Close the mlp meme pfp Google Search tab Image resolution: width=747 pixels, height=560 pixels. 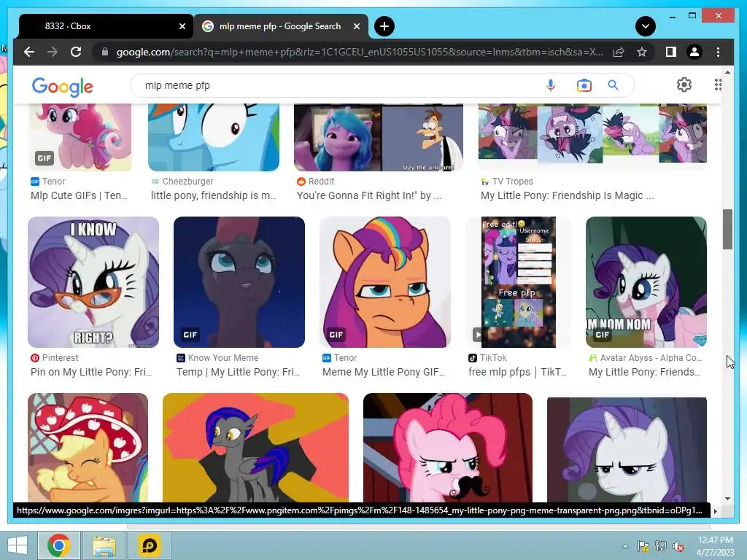click(x=356, y=26)
